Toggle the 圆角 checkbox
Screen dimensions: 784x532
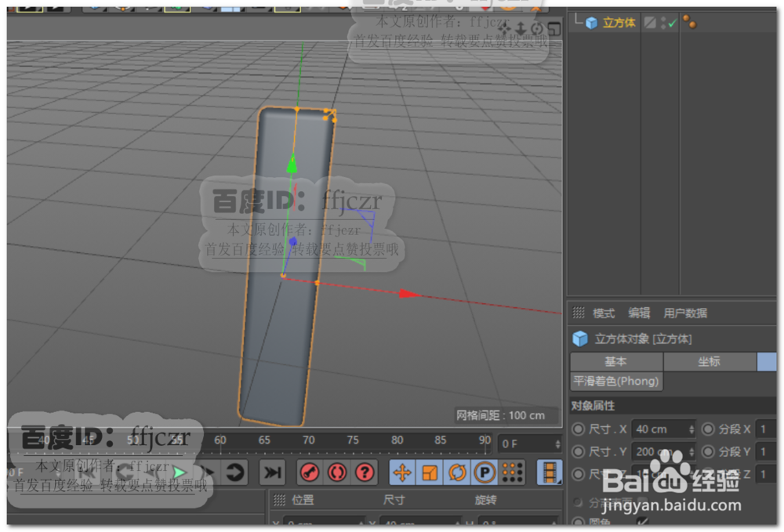click(x=643, y=522)
